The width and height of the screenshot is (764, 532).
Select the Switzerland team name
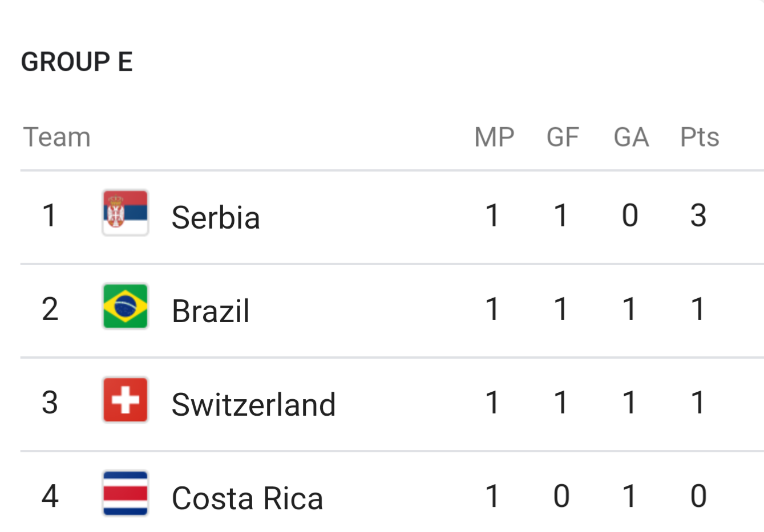tap(254, 404)
